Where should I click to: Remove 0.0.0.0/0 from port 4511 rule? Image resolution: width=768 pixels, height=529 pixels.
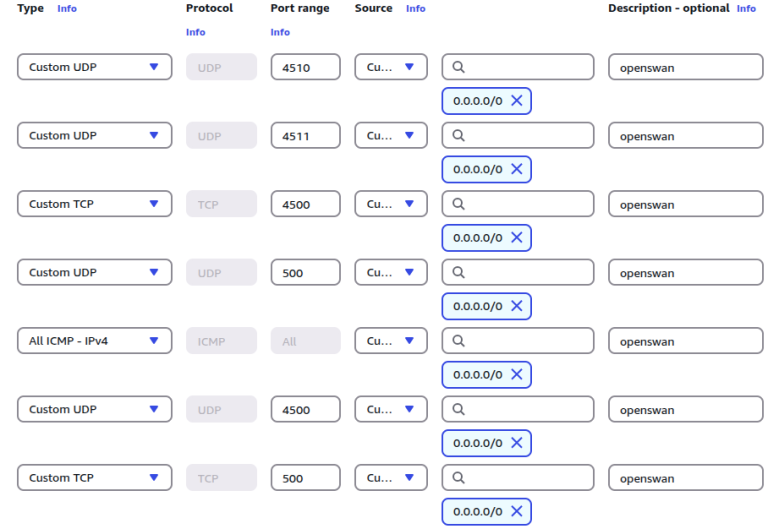pos(516,169)
